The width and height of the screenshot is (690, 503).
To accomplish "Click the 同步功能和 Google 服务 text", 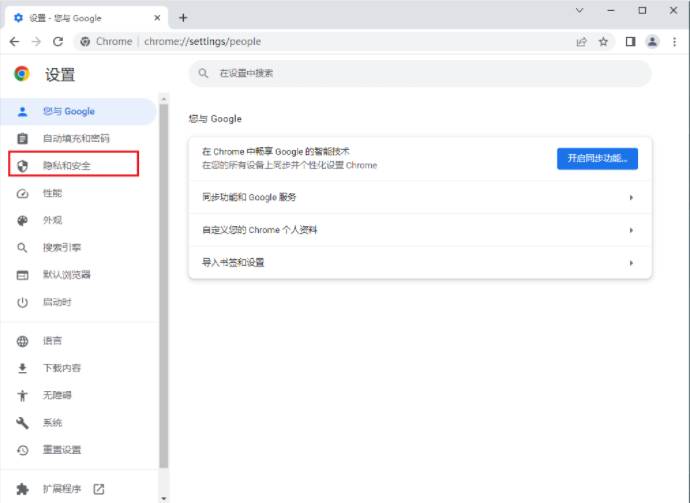I will [249, 197].
